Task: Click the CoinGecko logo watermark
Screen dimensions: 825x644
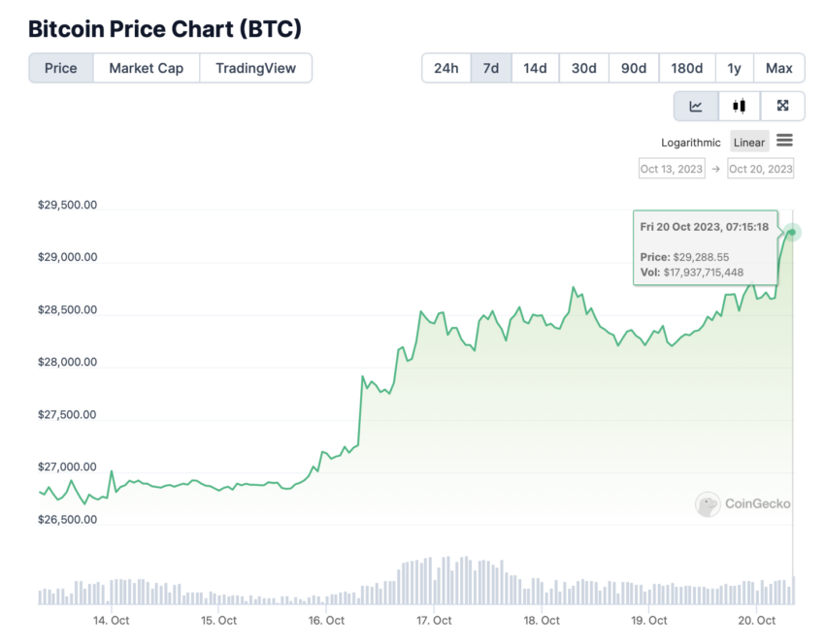Action: pos(742,504)
